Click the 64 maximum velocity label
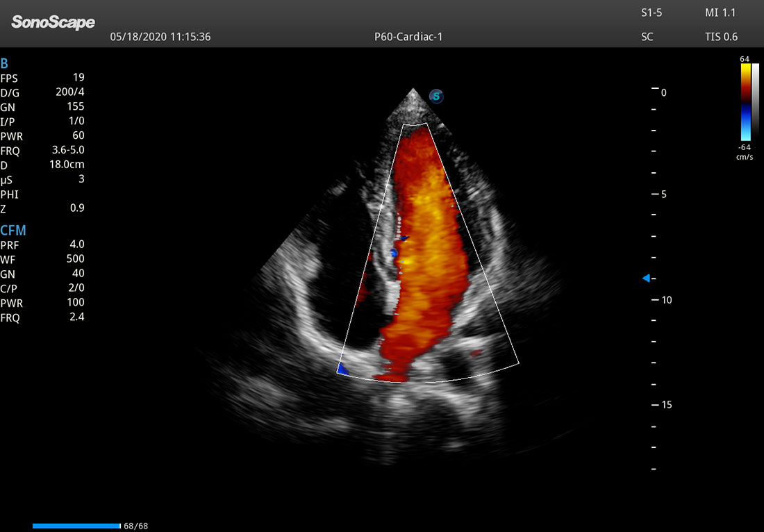The width and height of the screenshot is (764, 532). click(x=745, y=60)
